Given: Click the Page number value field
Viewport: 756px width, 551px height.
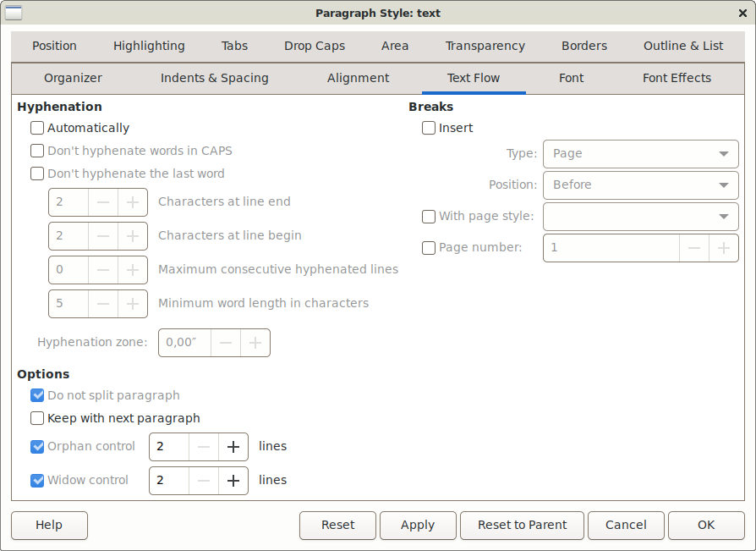Looking at the screenshot, I should (x=611, y=248).
